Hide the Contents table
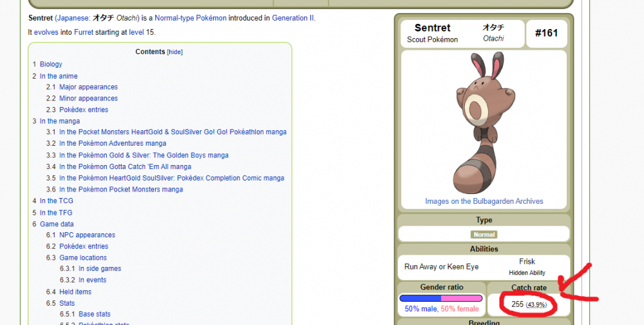 [175, 52]
